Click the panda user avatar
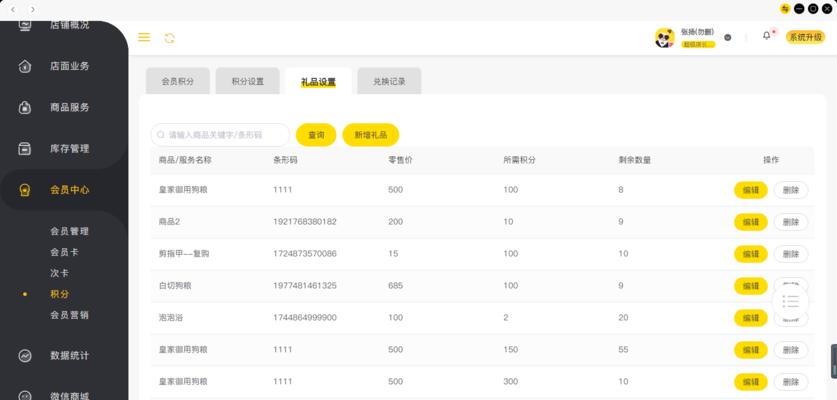The height and width of the screenshot is (400, 837). coord(665,38)
